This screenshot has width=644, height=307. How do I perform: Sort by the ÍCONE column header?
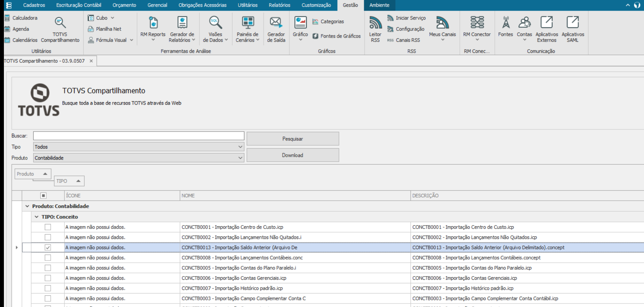coord(122,196)
